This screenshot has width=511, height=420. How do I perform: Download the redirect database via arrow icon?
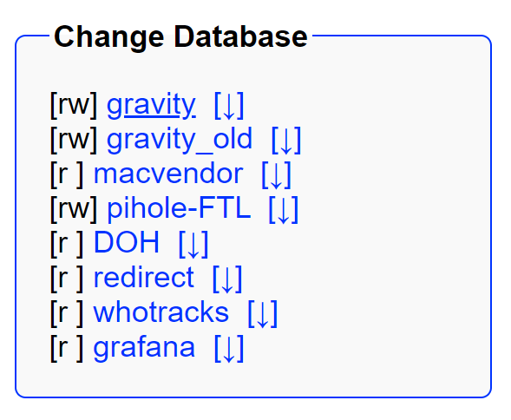tap(227, 279)
